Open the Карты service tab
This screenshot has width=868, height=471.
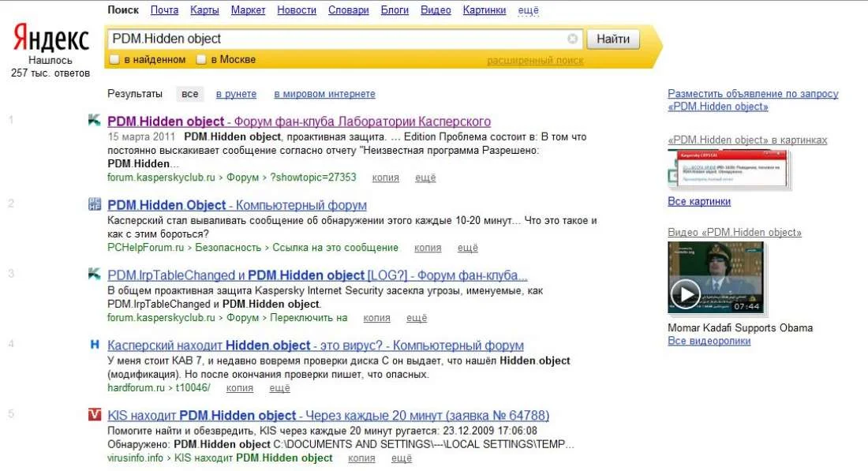[x=204, y=10]
